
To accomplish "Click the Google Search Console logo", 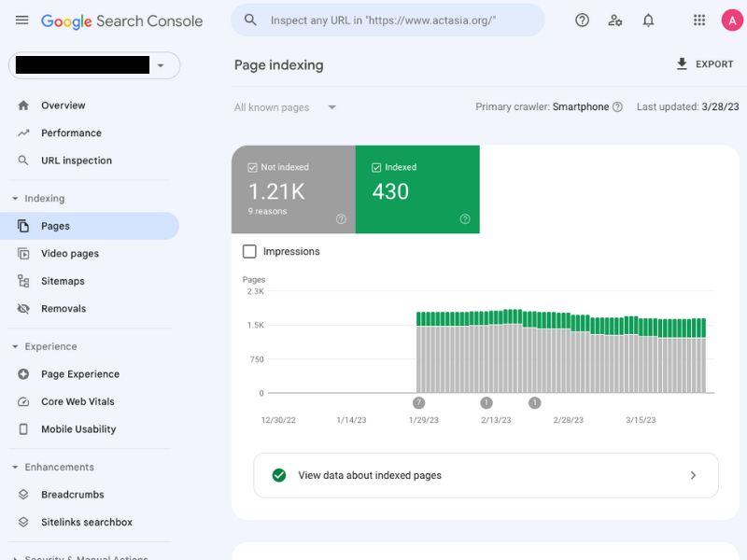I will [122, 21].
